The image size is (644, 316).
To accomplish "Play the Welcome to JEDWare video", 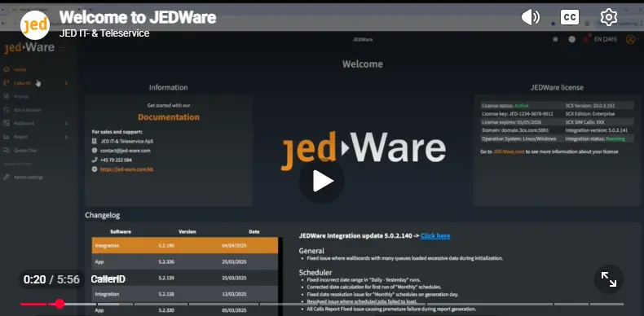I will (x=321, y=181).
